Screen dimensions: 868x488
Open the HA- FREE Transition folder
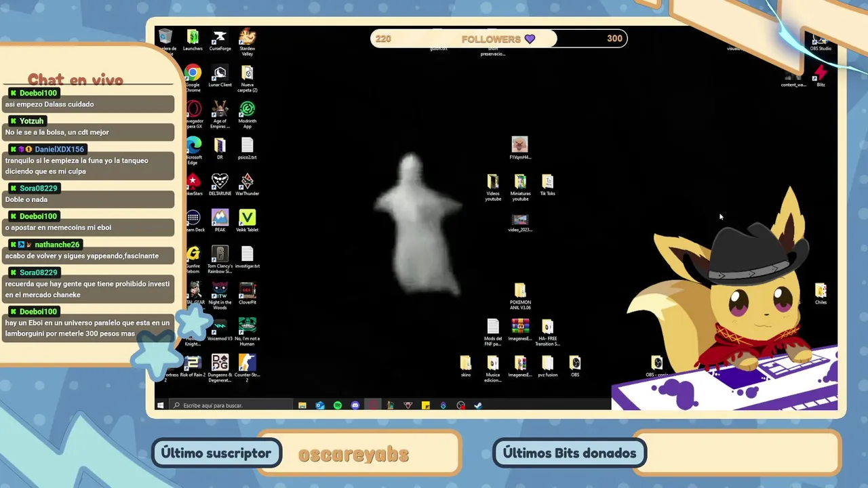pyautogui.click(x=547, y=333)
